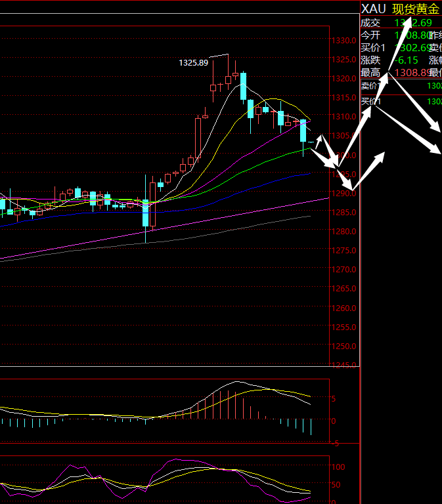Screen dimensions: 442x504
Task: Select the last large cyan candle near 1305
Action: [303, 131]
